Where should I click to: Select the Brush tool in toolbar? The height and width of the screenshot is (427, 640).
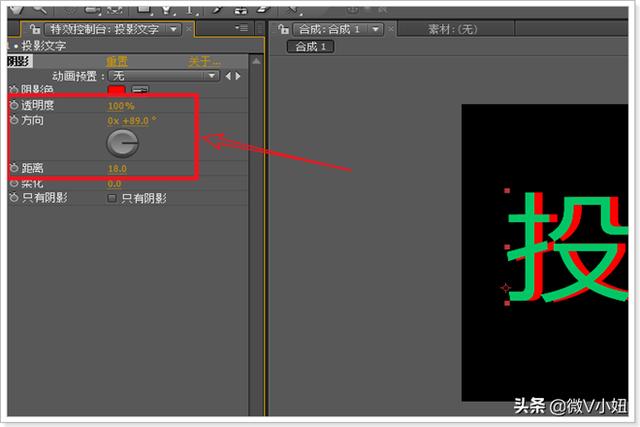coord(217,10)
